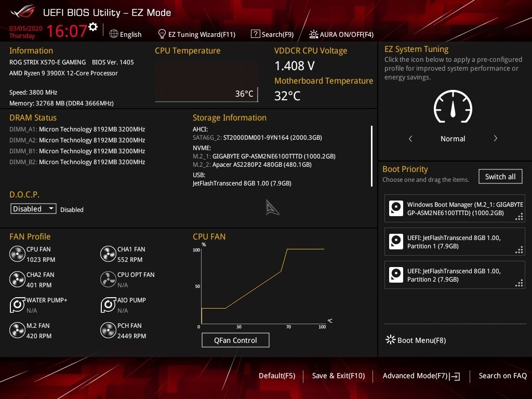Click the CPU FAN curve graph
Viewport: 532px width, 399px height.
[263, 286]
